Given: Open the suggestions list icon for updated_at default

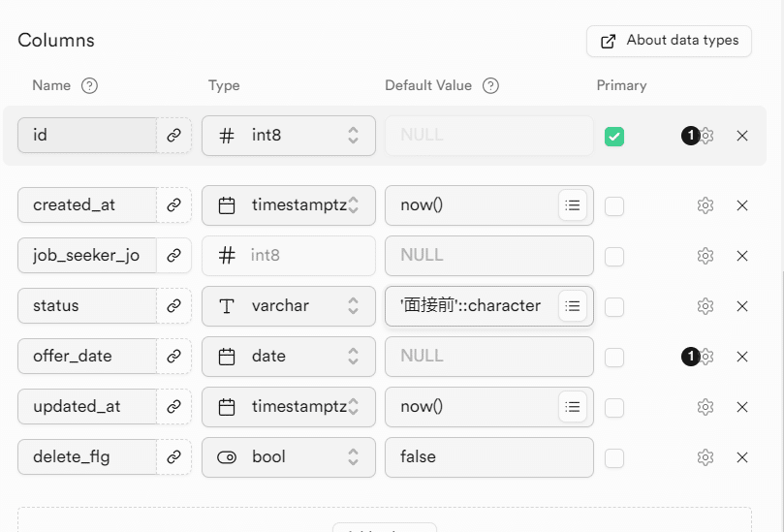Looking at the screenshot, I should tap(573, 407).
